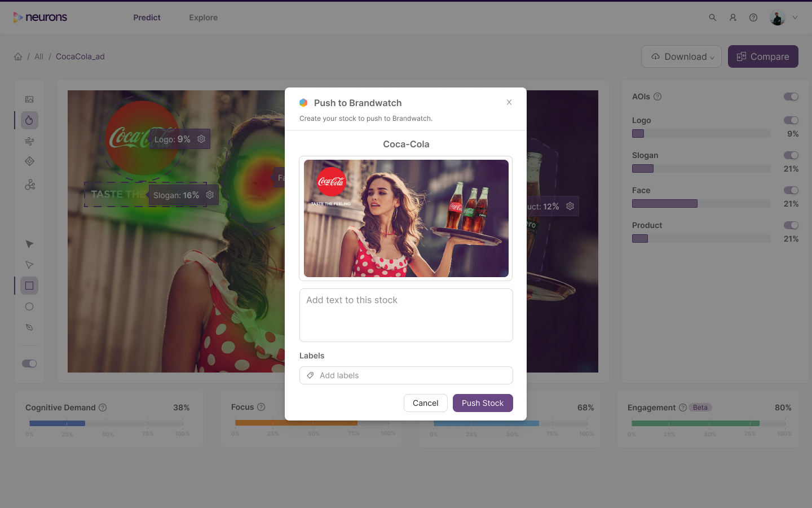Click the Cognitive Demand score bar
This screenshot has height=508, width=812.
(106, 423)
